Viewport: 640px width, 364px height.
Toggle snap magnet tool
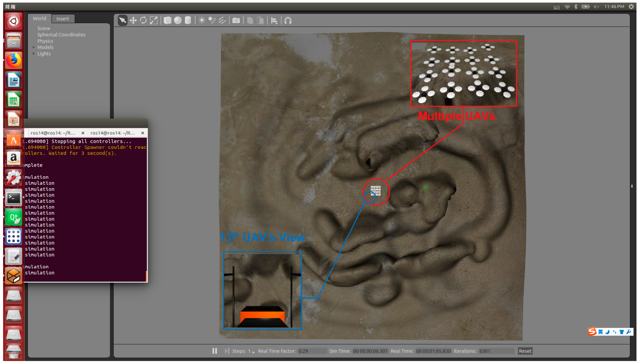pos(288,20)
